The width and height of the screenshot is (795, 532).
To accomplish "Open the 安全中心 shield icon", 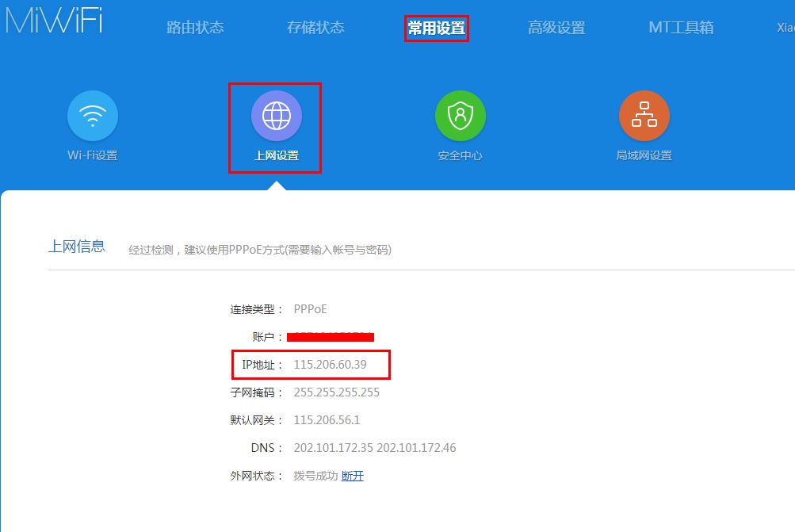I will (x=461, y=116).
